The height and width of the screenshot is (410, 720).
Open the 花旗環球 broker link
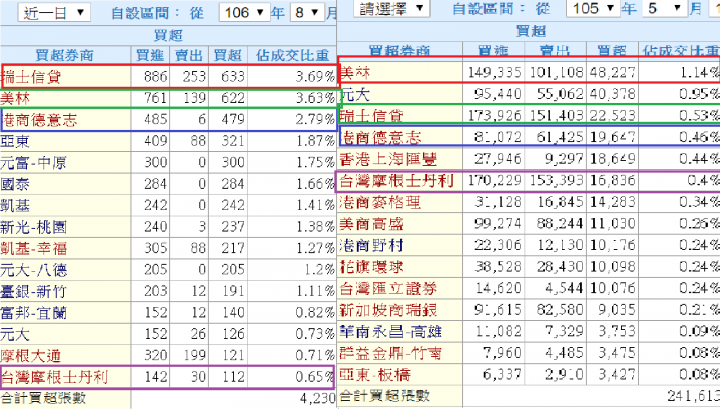click(371, 267)
